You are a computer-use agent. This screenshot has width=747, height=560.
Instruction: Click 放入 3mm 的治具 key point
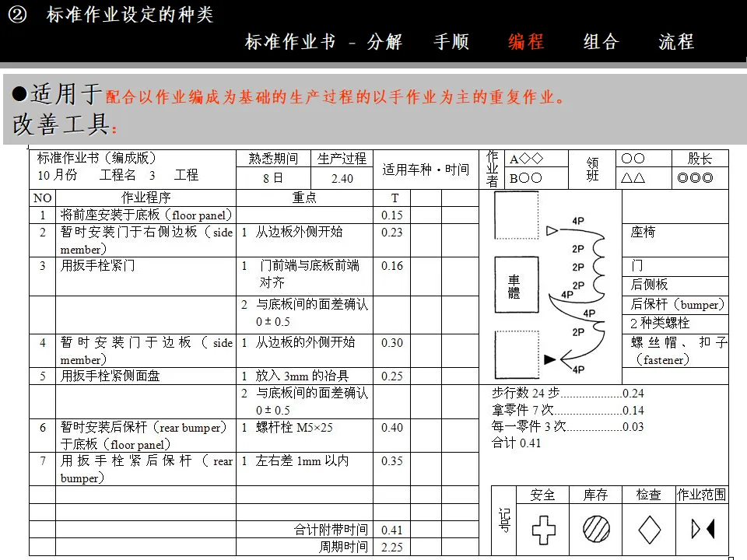pos(302,376)
